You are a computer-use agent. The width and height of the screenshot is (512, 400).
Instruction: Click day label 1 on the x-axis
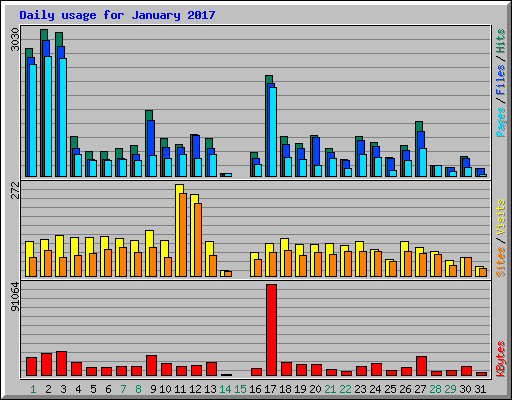[x=33, y=389]
